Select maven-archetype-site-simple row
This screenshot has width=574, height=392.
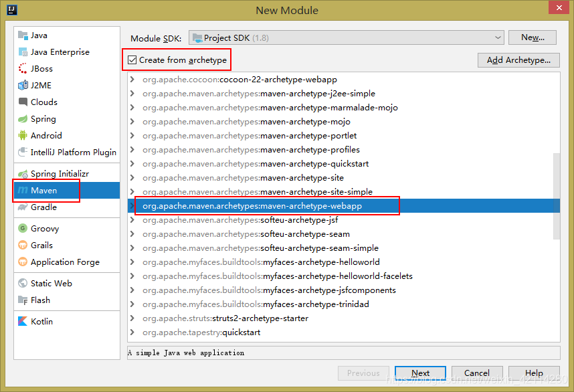pos(344,192)
